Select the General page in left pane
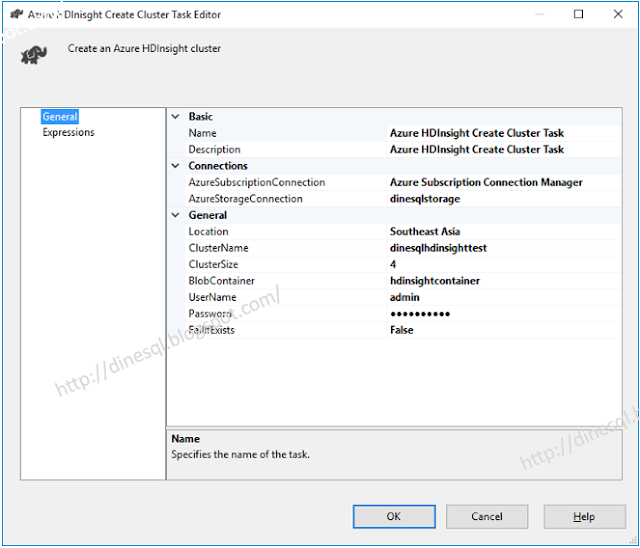The image size is (640, 548). [x=60, y=117]
